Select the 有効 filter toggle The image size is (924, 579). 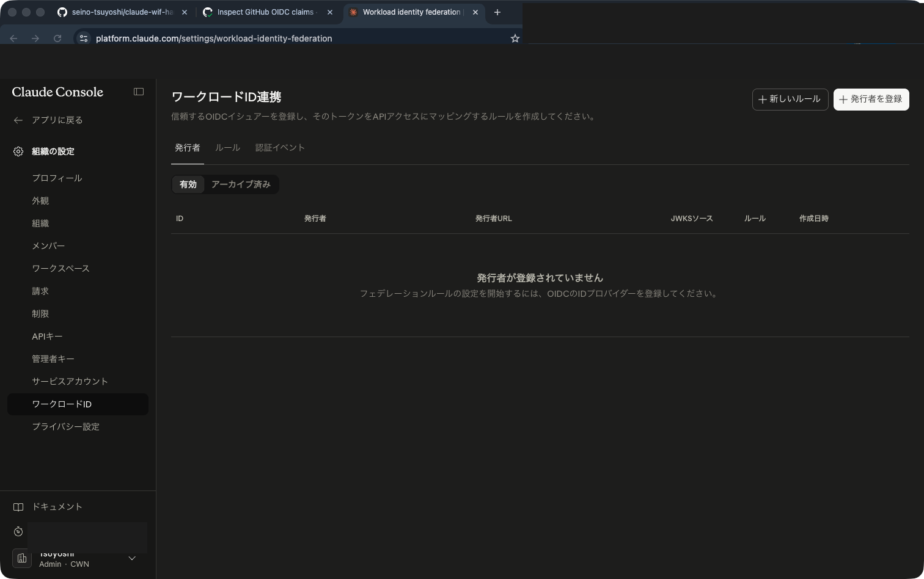coord(188,184)
